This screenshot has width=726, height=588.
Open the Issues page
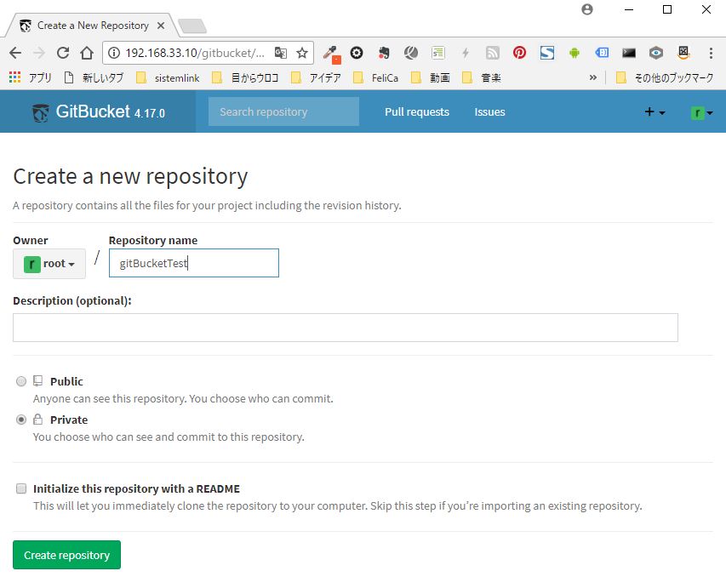489,112
